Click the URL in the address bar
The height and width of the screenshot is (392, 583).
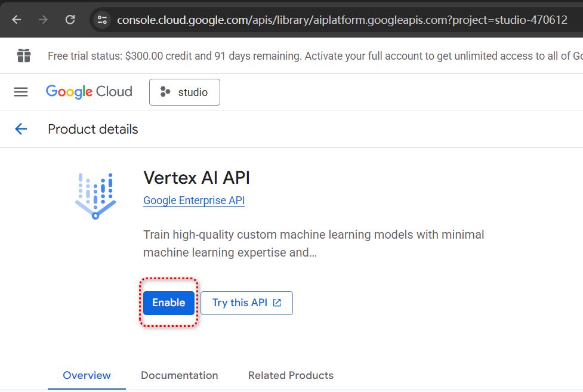click(342, 20)
